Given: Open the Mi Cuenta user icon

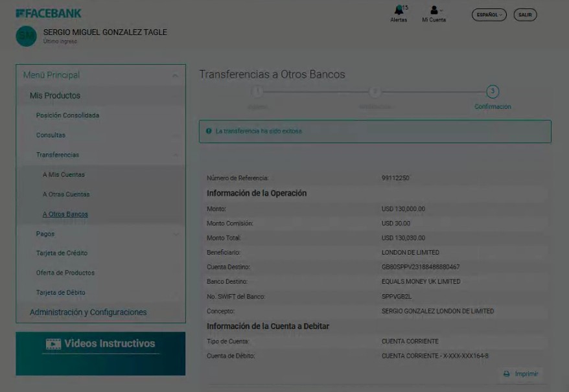Looking at the screenshot, I should pyautogui.click(x=434, y=10).
